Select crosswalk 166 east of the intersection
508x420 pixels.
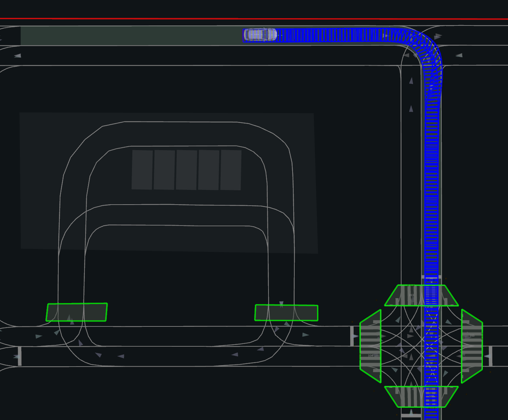(x=472, y=346)
